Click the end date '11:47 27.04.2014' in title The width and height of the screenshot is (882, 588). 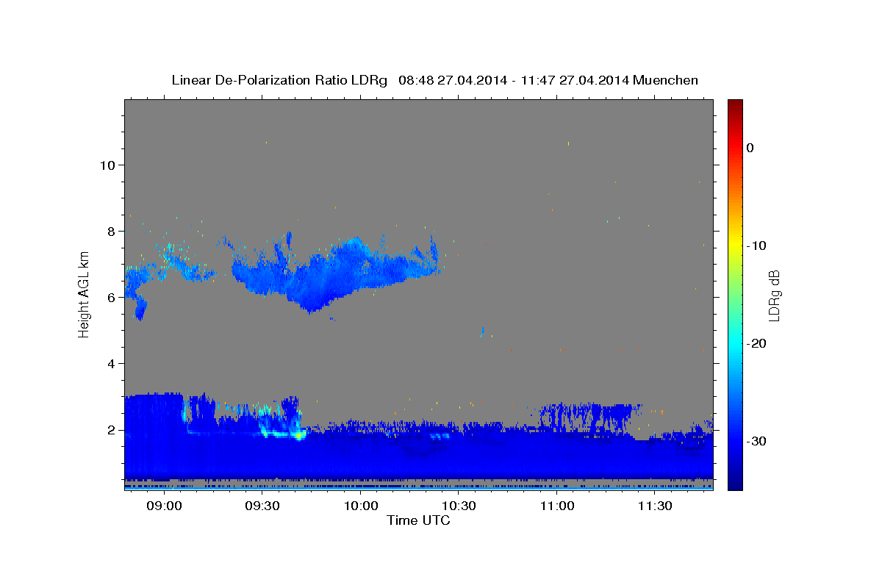tap(574, 80)
